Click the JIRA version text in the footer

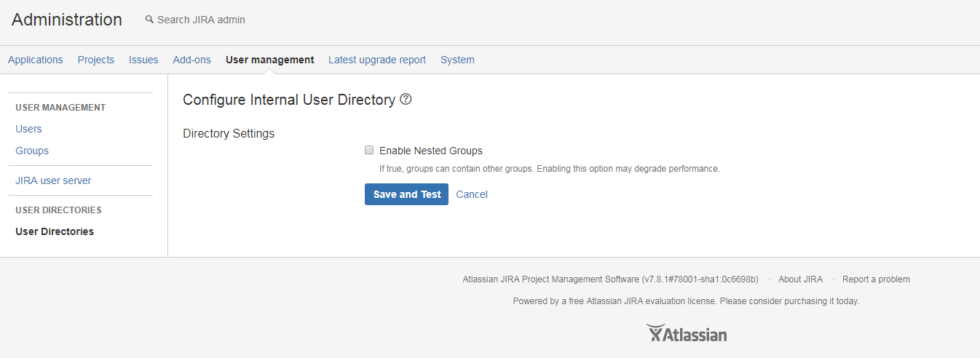610,279
